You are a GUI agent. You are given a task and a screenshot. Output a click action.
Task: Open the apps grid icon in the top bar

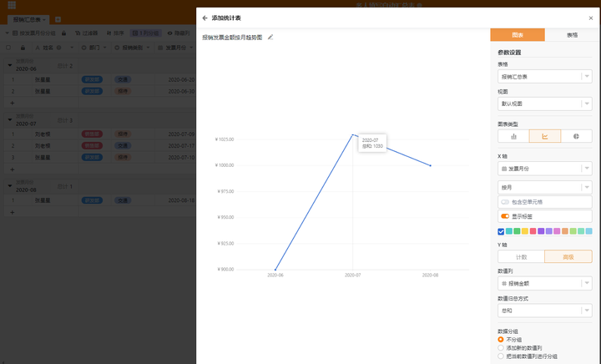click(12, 5)
